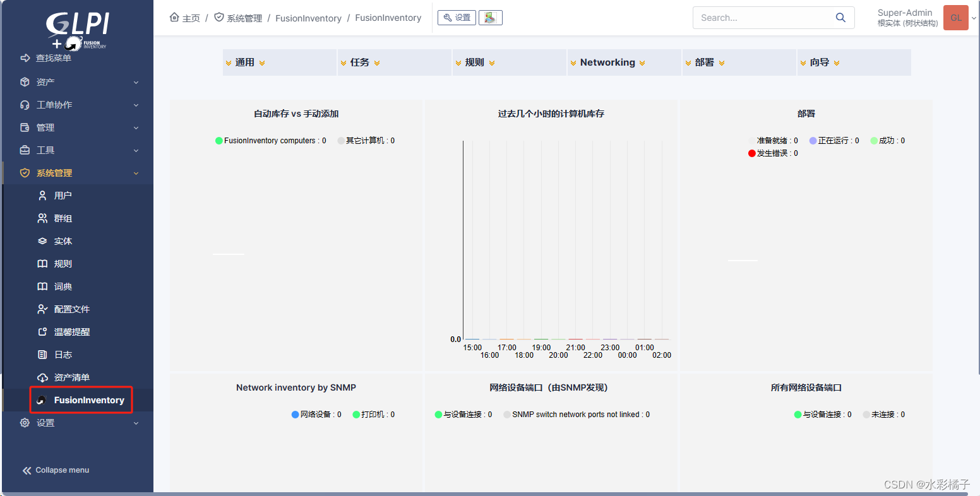980x496 pixels.
Task: Expand the 设置 sidebar menu chevron
Action: [x=136, y=423]
